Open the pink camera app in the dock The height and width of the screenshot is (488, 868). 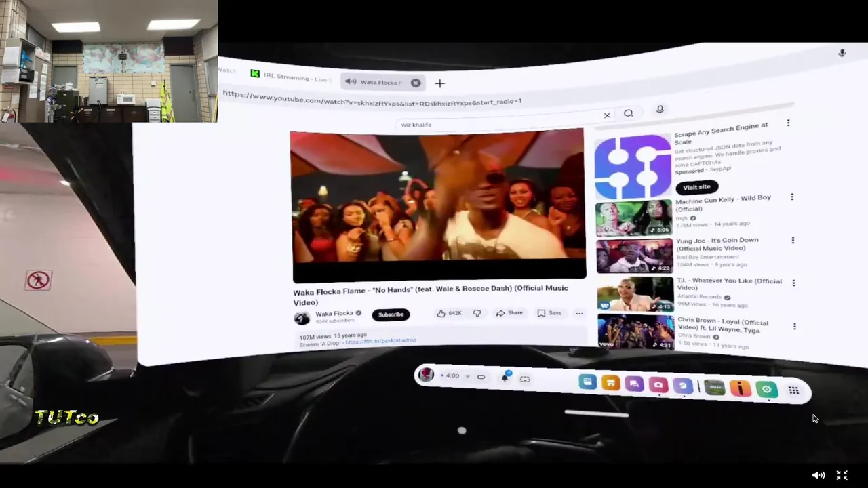point(658,385)
